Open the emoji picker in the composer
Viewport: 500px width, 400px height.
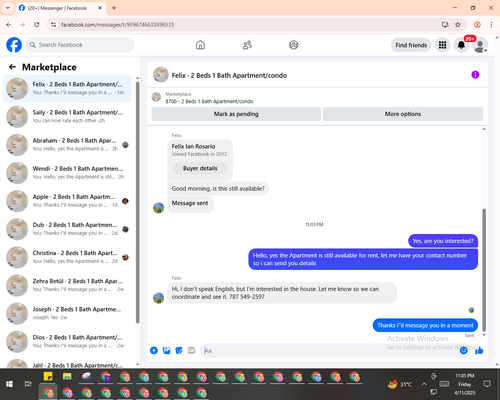click(464, 350)
